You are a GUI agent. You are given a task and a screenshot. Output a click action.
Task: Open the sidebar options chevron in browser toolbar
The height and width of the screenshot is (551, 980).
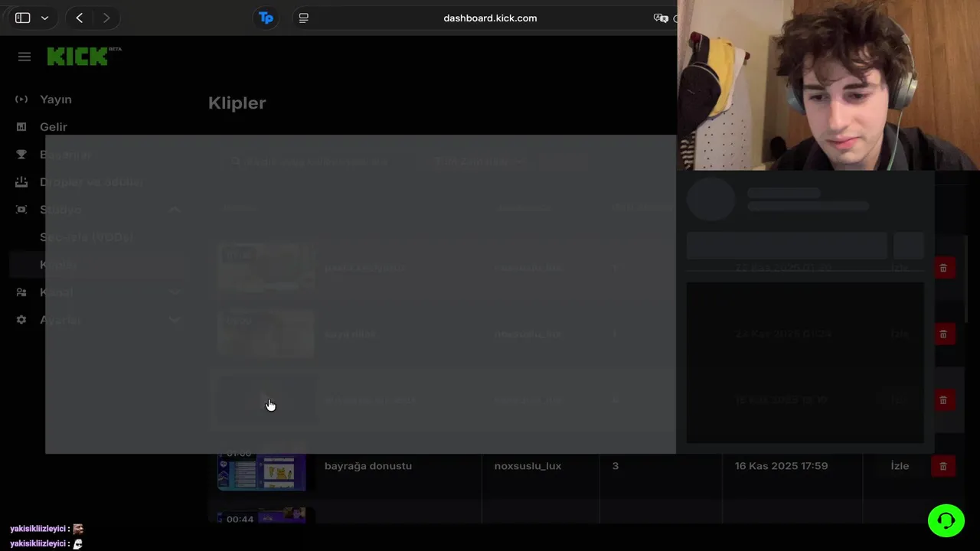[45, 18]
